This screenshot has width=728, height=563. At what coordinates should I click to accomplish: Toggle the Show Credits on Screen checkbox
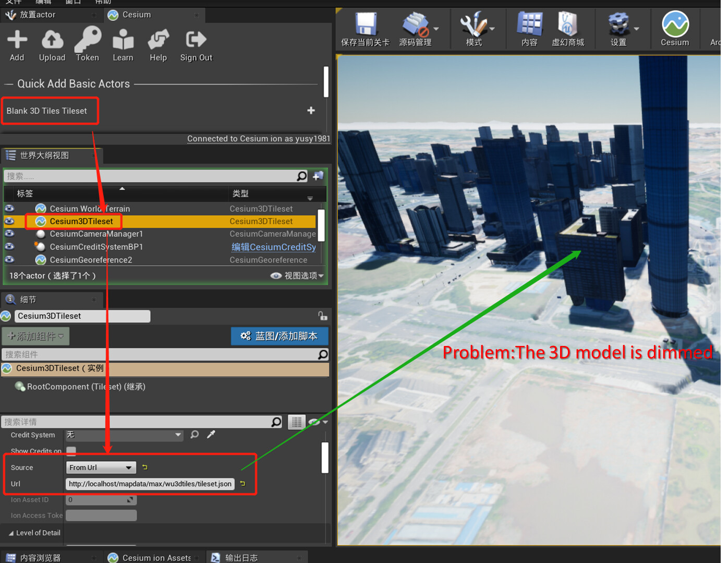pos(71,450)
